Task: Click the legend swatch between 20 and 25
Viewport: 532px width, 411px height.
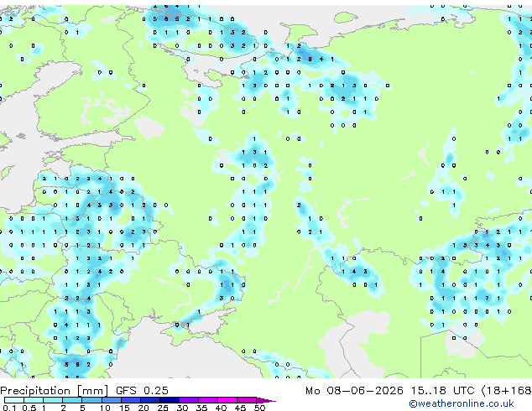Action: (149, 400)
